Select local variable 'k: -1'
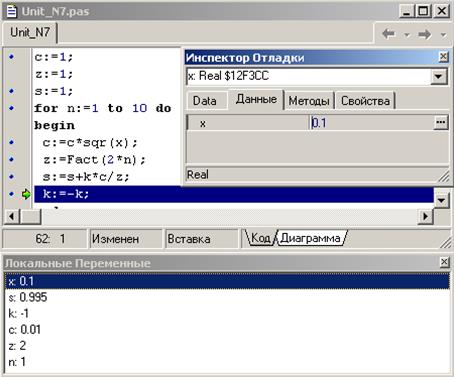454x377 pixels. pos(227,313)
